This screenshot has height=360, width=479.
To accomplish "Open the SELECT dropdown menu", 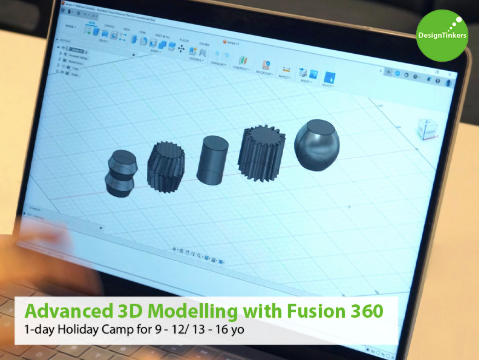I will [328, 86].
